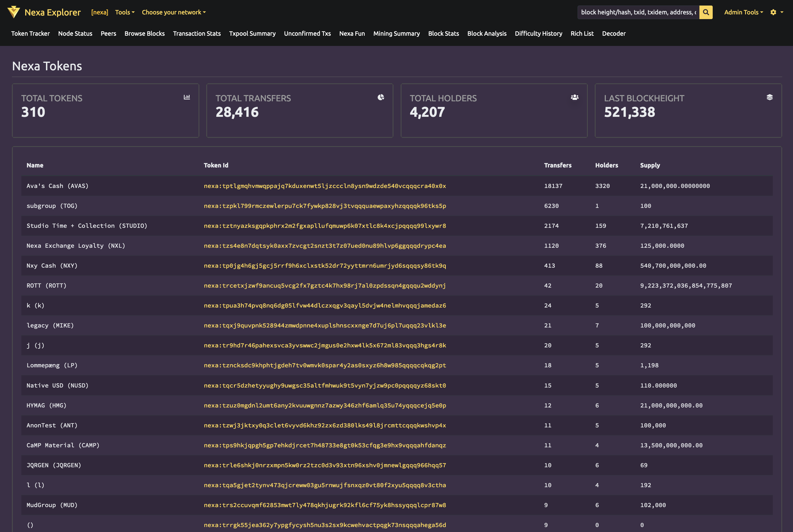Go to Txpool Summary
The image size is (793, 532).
pos(252,33)
